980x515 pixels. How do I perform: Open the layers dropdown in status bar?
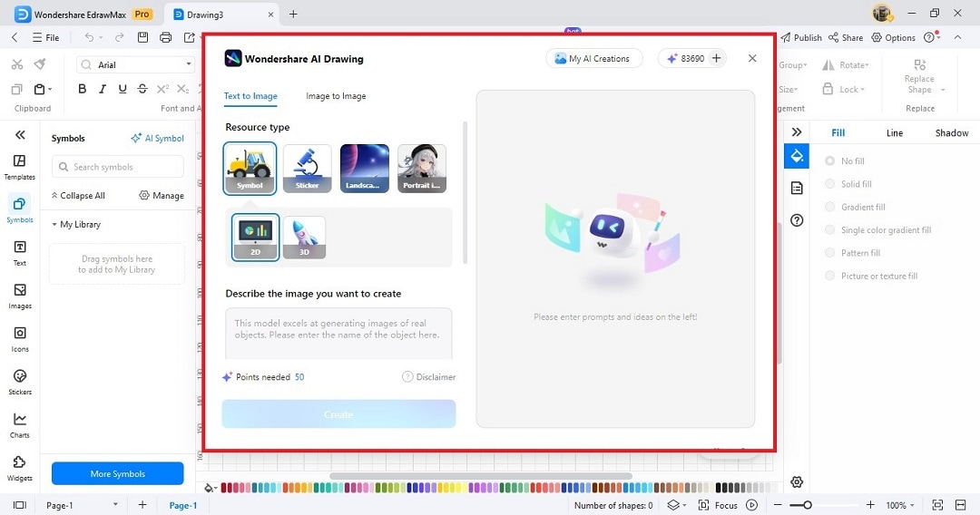pyautogui.click(x=676, y=505)
